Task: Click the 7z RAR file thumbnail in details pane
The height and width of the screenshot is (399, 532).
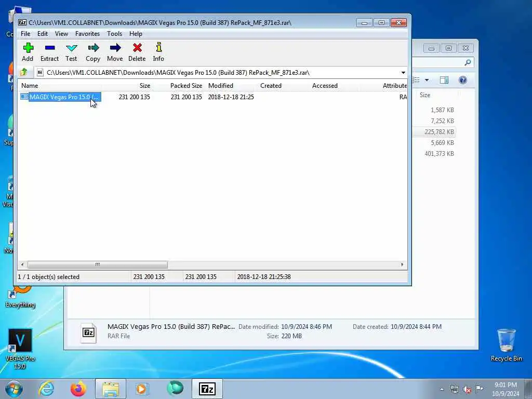Action: click(88, 332)
